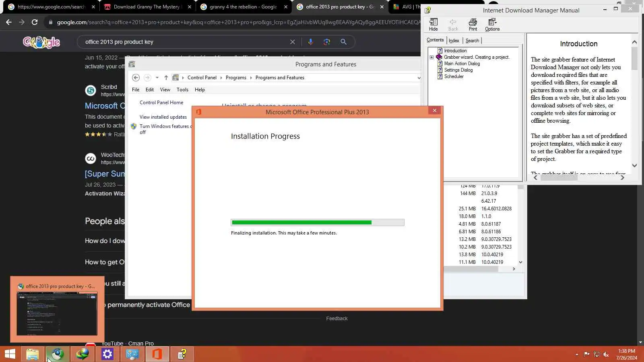
Task: Click the Back arrow in the IDM Manual toolbar
Action: tap(453, 25)
